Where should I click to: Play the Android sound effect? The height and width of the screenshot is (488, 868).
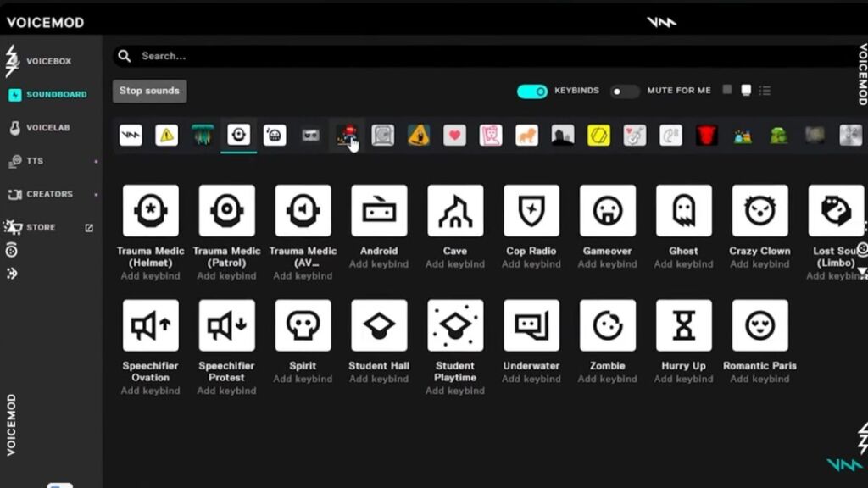click(379, 210)
